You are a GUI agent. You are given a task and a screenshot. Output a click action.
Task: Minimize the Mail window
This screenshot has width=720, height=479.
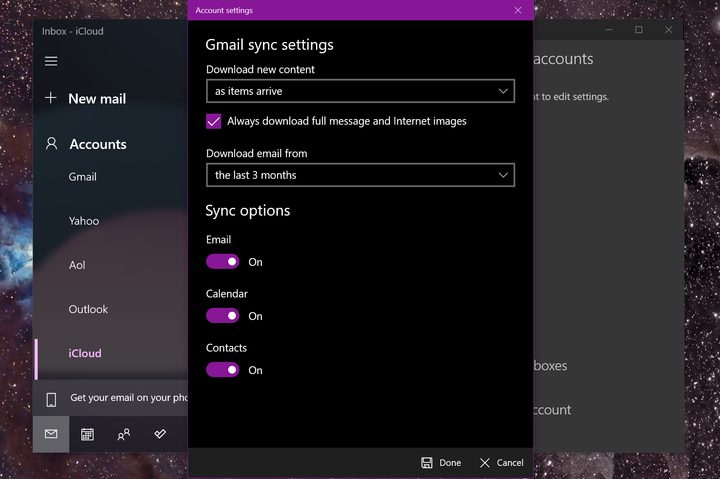point(608,30)
